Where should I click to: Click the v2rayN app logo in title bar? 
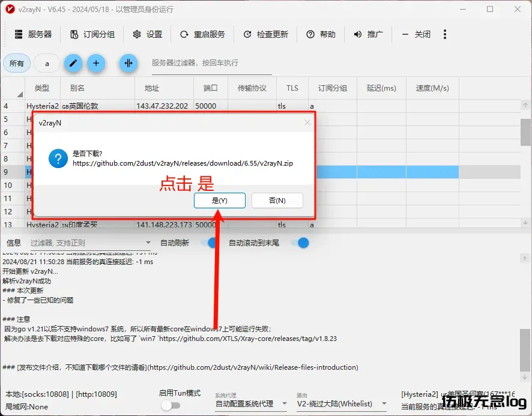coord(10,9)
